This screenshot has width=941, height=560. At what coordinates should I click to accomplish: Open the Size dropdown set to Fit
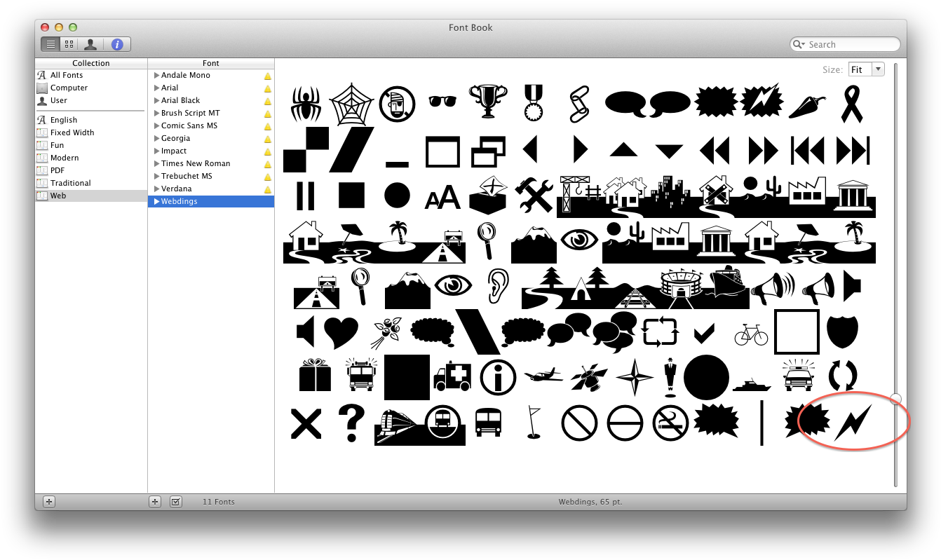tap(866, 69)
